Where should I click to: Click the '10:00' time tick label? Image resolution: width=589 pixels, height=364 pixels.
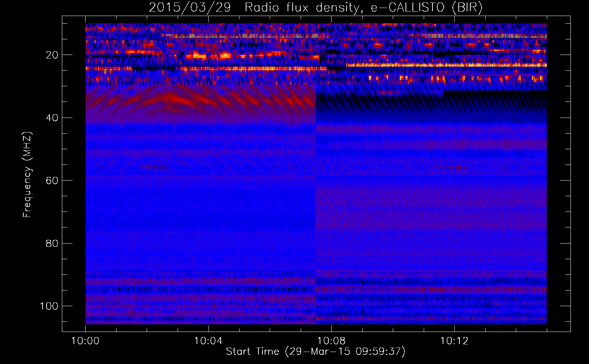point(85,341)
